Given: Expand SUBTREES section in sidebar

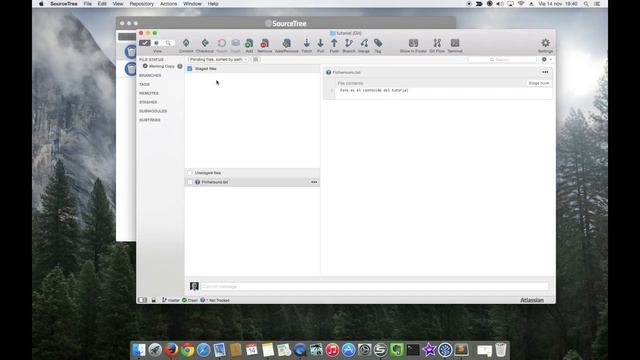Looking at the screenshot, I should pyautogui.click(x=149, y=120).
